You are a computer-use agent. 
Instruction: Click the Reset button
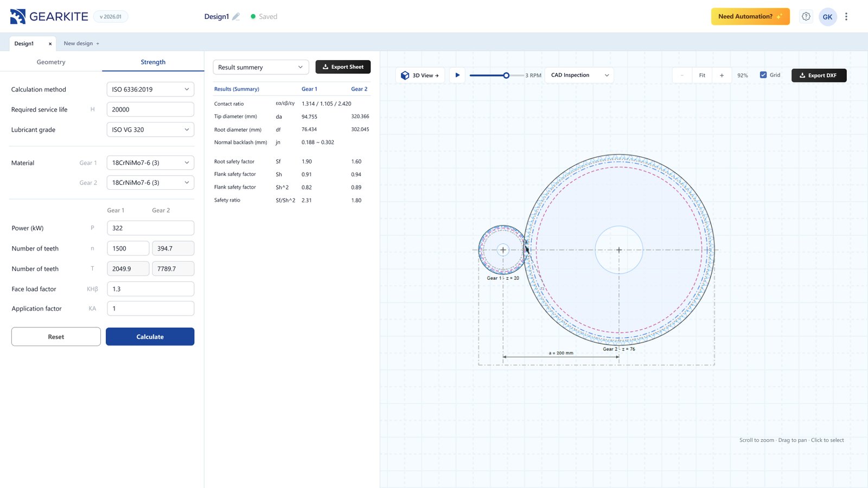pos(56,337)
